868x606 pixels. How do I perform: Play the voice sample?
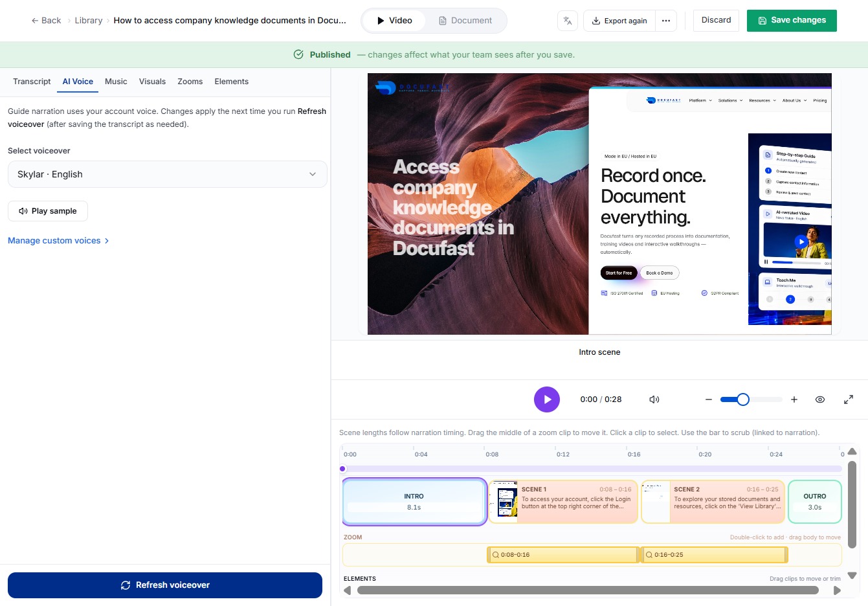click(48, 211)
